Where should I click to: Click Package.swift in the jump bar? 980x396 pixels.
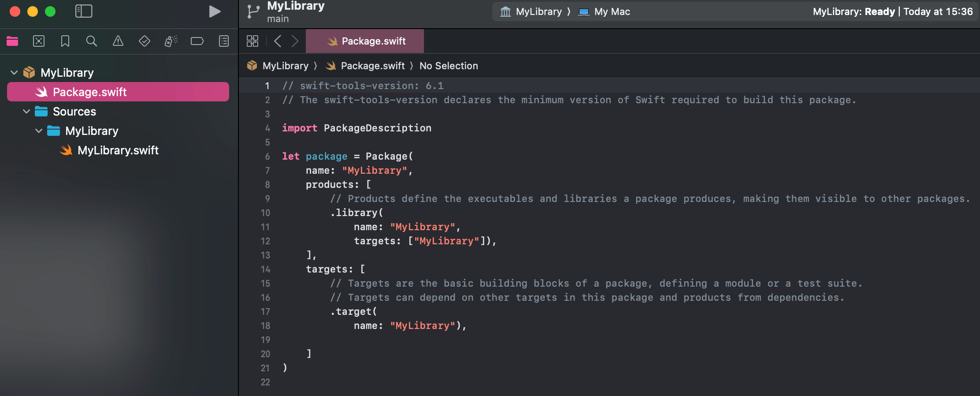click(x=373, y=66)
